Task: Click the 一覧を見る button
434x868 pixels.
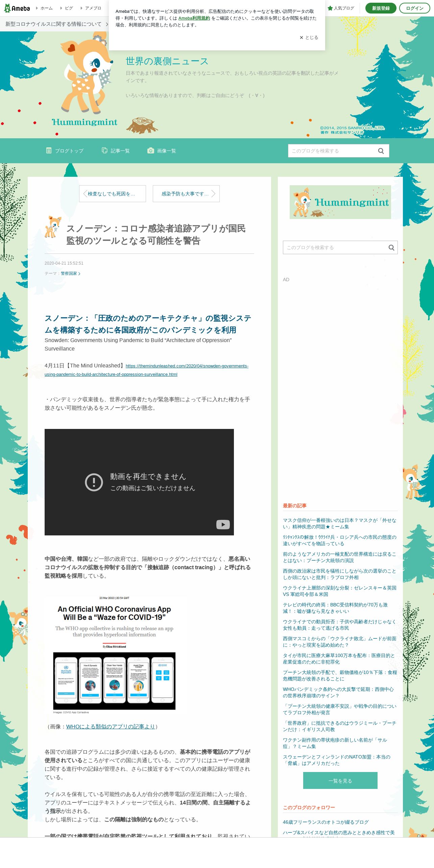Action: [x=340, y=780]
